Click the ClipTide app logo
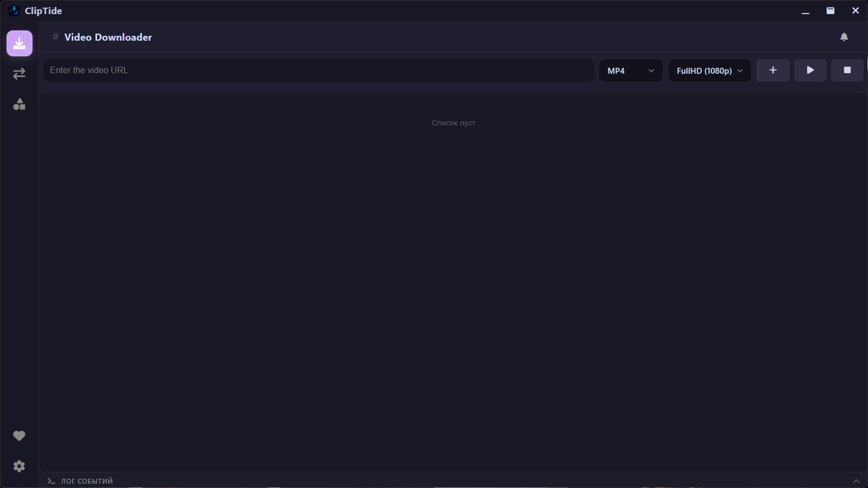The height and width of the screenshot is (488, 868). 14,10
